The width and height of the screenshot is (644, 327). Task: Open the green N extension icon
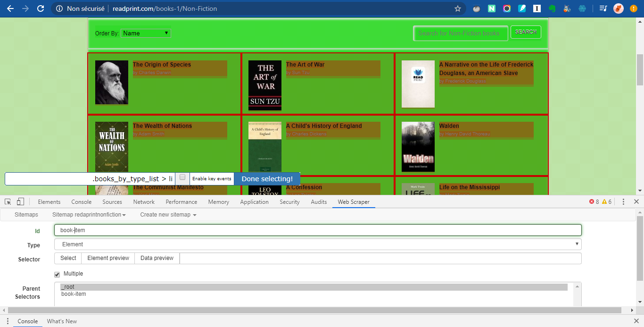click(x=492, y=8)
